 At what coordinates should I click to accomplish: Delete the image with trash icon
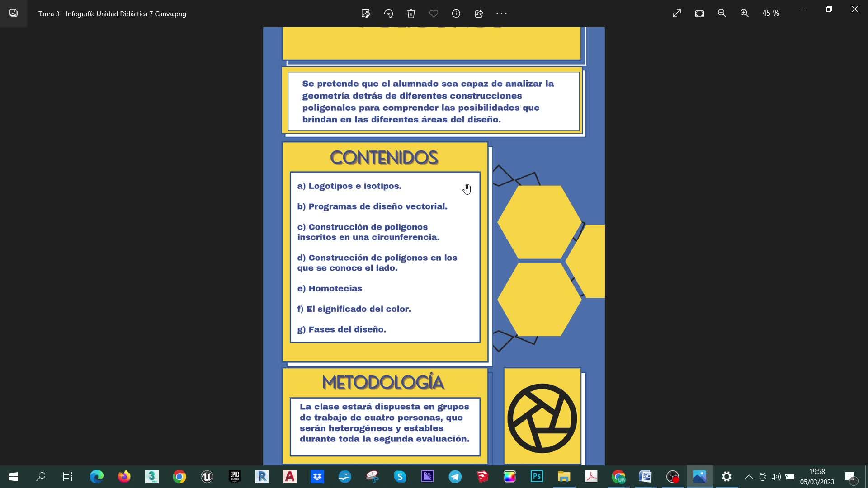[x=411, y=14]
